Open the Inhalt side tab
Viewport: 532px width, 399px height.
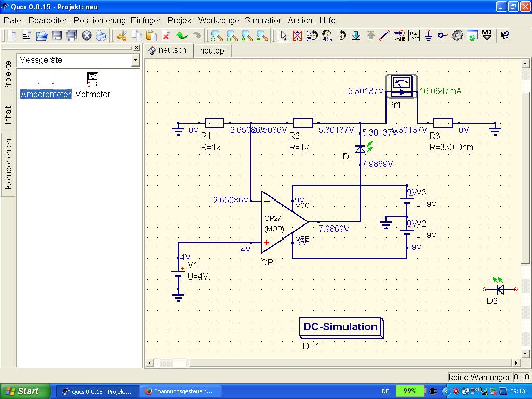click(8, 115)
